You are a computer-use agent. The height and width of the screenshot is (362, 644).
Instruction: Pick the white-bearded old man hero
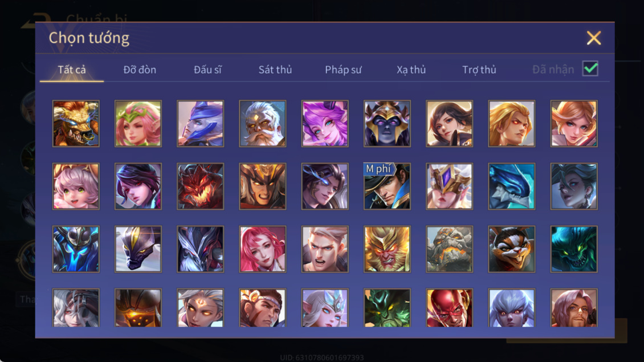coord(263,124)
